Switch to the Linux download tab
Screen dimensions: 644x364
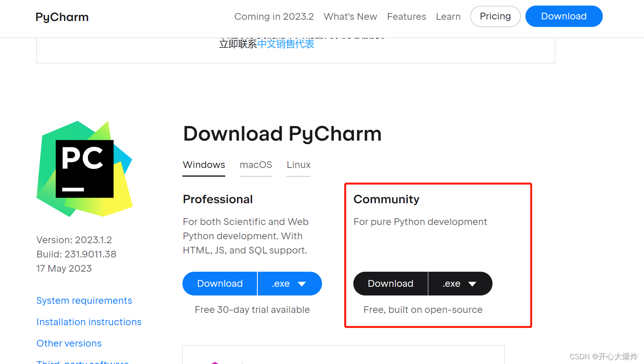click(x=298, y=165)
